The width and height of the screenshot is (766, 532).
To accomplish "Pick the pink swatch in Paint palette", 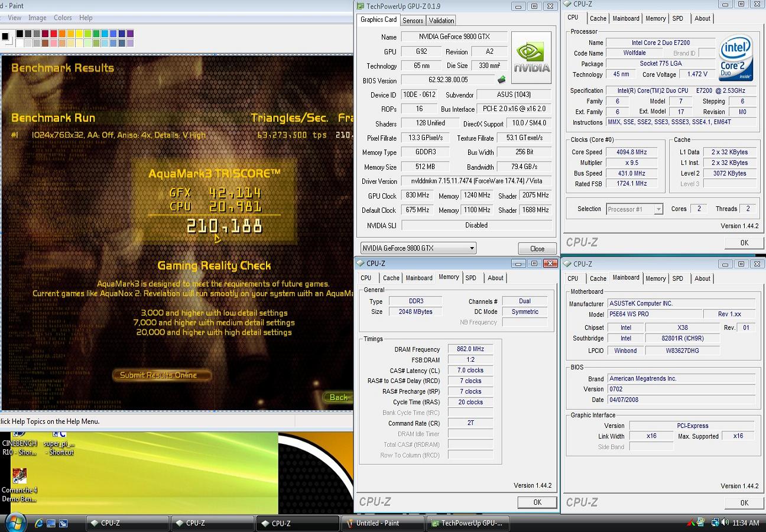I will coord(54,43).
